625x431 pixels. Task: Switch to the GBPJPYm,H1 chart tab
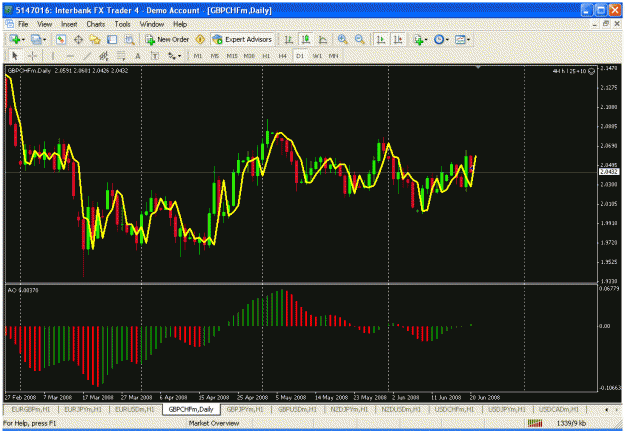click(244, 409)
